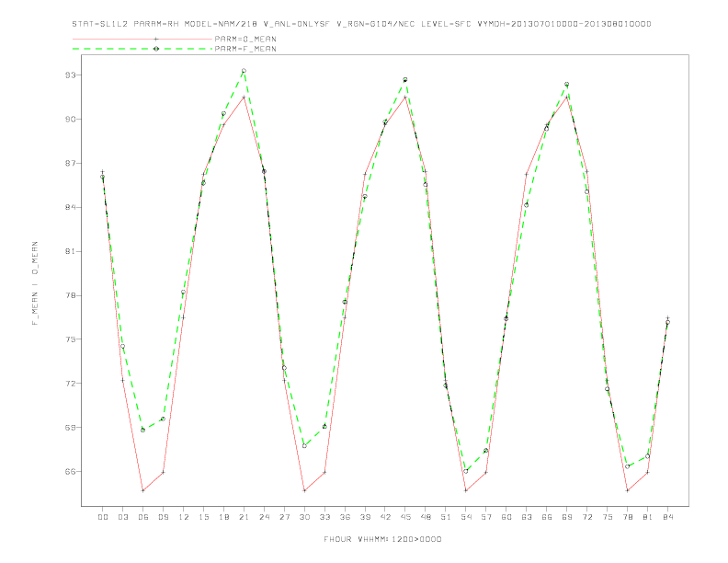The image size is (728, 563).
Task: Click the 78 forecast hour tick label
Action: [627, 517]
